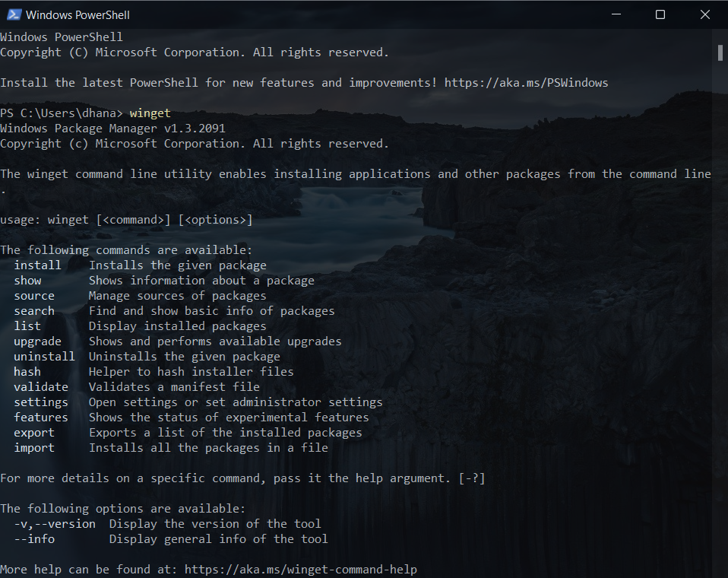Close the Windows PowerShell window
This screenshot has height=578, width=728.
click(704, 14)
